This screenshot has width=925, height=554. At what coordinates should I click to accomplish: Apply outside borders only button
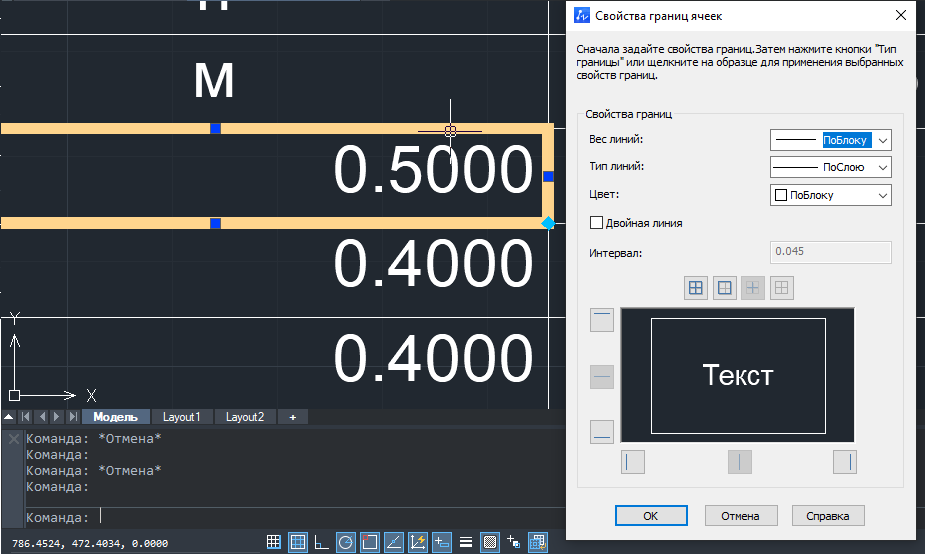725,288
